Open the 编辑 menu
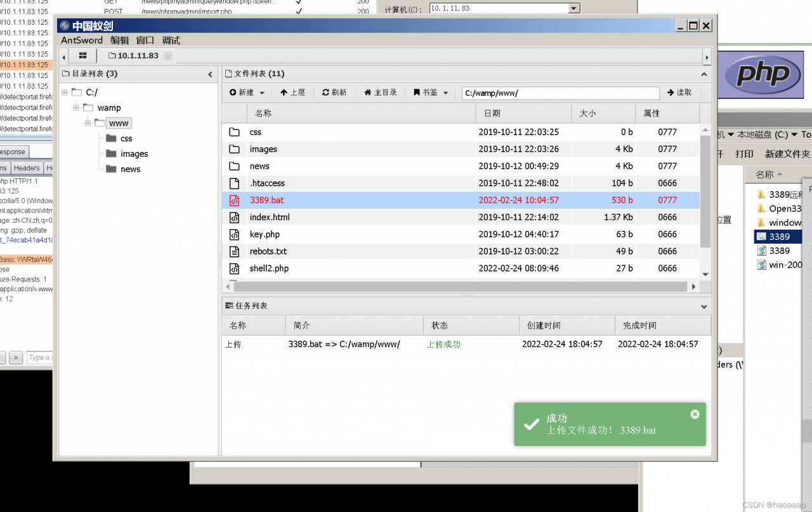 119,40
